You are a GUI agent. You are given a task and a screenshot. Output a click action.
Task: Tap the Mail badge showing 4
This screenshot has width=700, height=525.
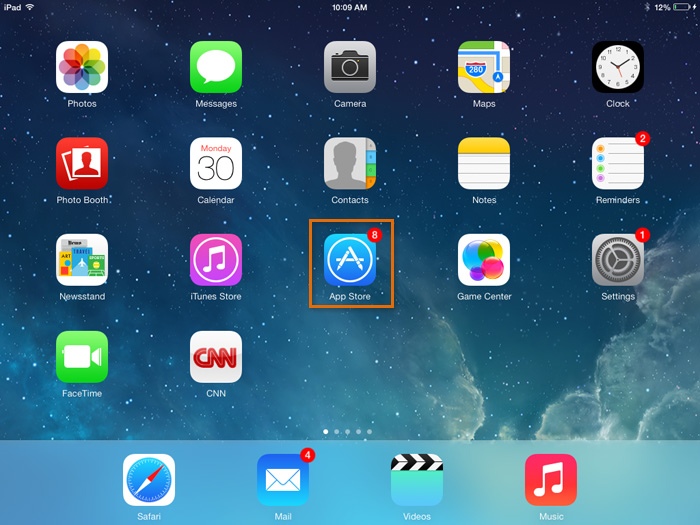point(308,455)
